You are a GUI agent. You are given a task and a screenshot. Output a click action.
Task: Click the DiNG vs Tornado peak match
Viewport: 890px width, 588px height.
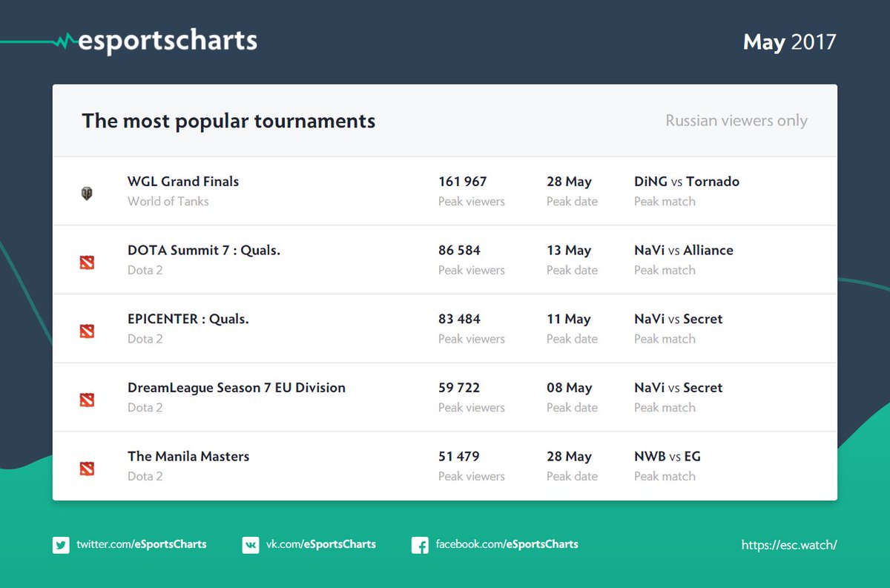687,182
